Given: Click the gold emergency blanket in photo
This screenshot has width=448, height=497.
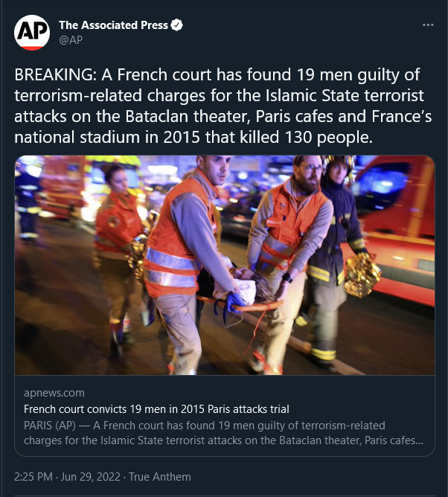Looking at the screenshot, I should tap(362, 276).
